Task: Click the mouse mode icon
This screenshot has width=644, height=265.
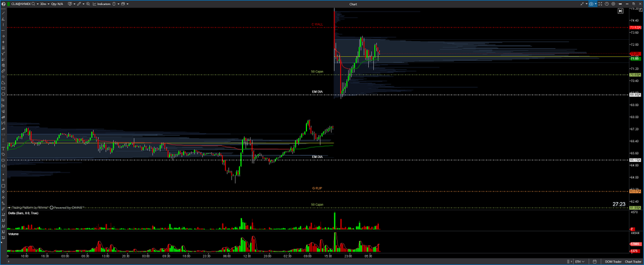Action: [114, 4]
